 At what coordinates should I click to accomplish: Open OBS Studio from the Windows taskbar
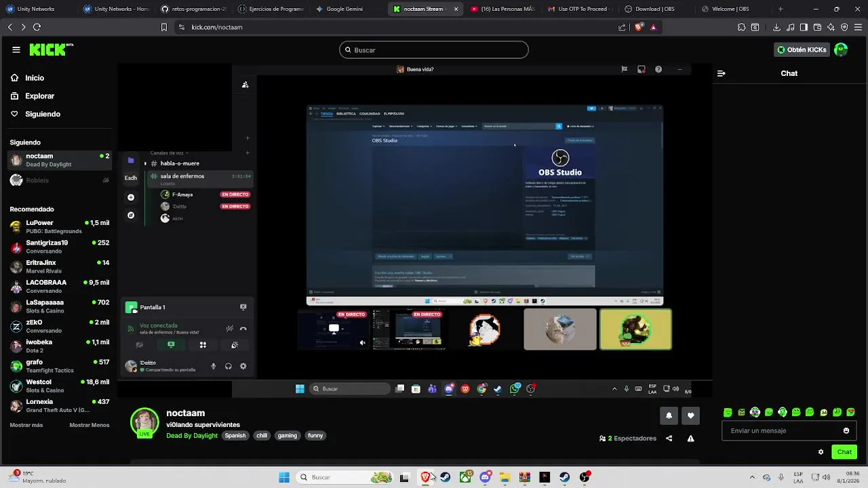(585, 477)
